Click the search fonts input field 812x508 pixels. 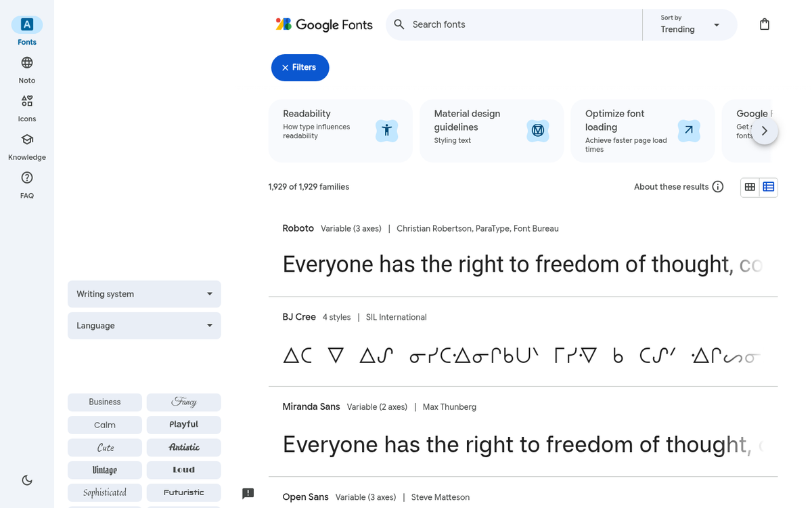pos(474,24)
